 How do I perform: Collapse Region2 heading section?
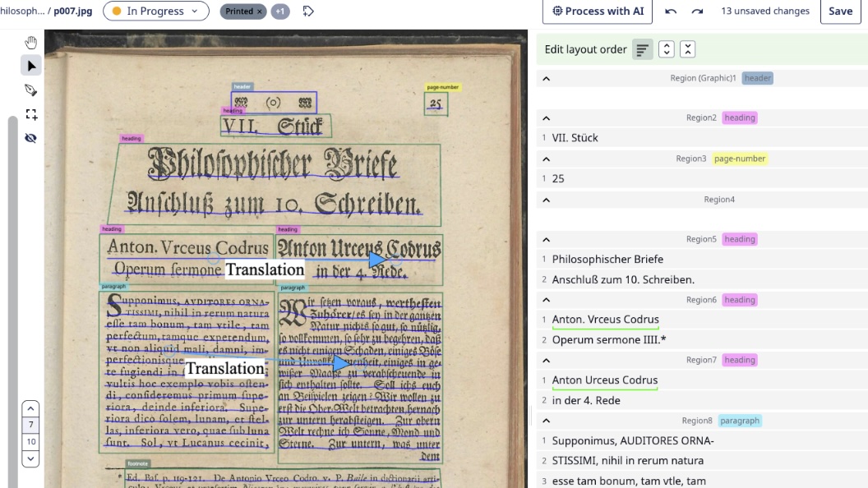point(546,117)
